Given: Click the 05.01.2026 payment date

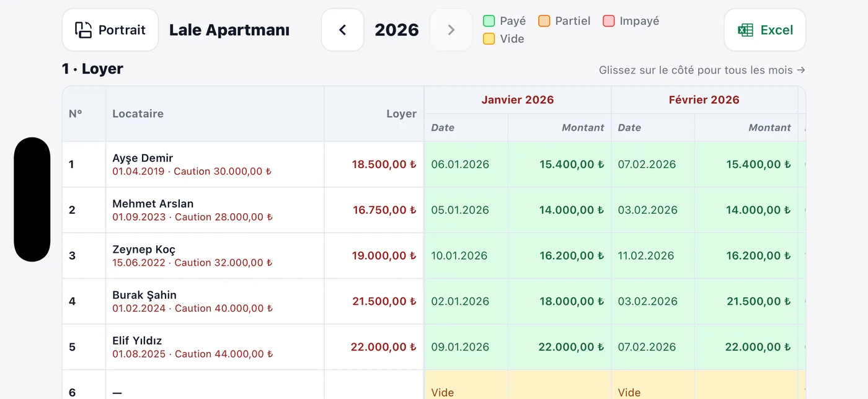Looking at the screenshot, I should [x=460, y=210].
